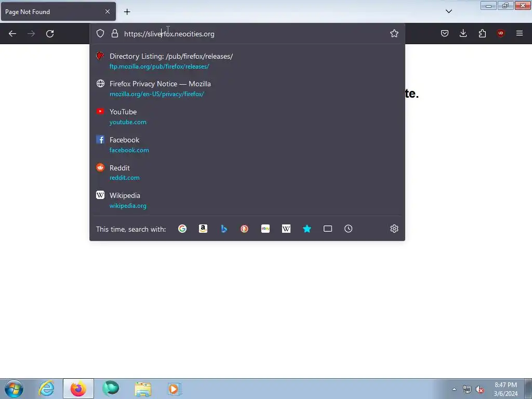Click the lock site information icon

(115, 33)
